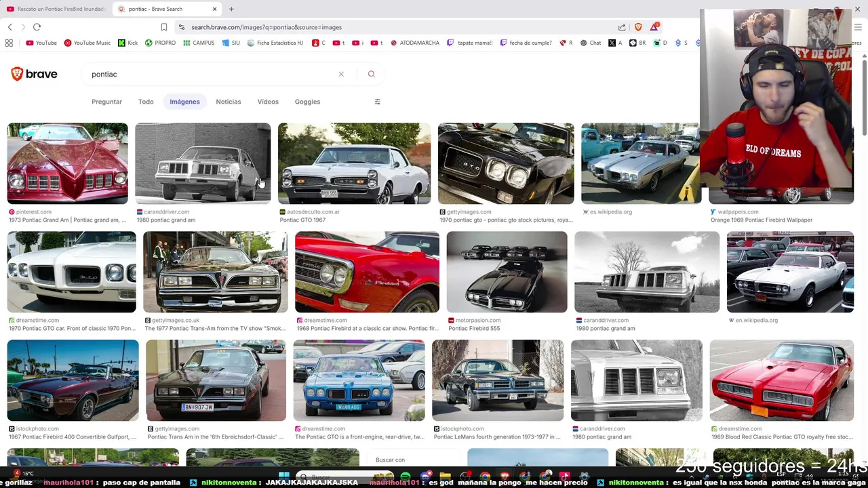This screenshot has height=488, width=868.
Task: Open File Explorer from the taskbar
Action: coord(445,476)
